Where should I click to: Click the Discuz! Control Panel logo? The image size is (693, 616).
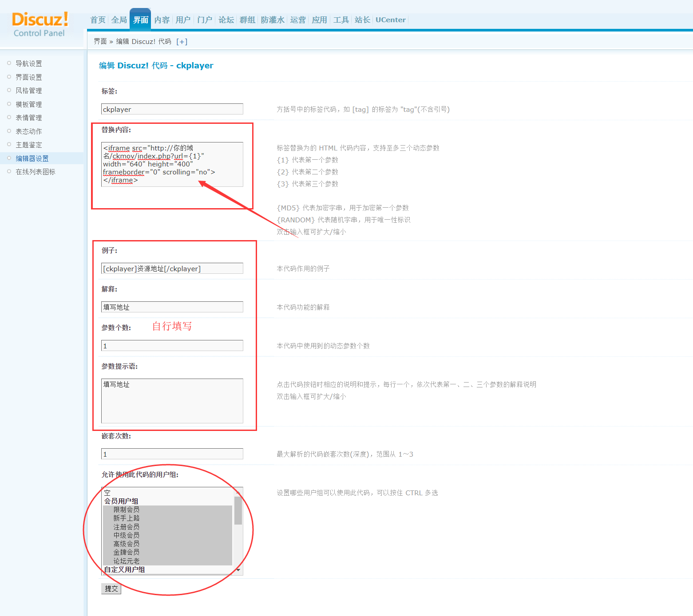[40, 25]
